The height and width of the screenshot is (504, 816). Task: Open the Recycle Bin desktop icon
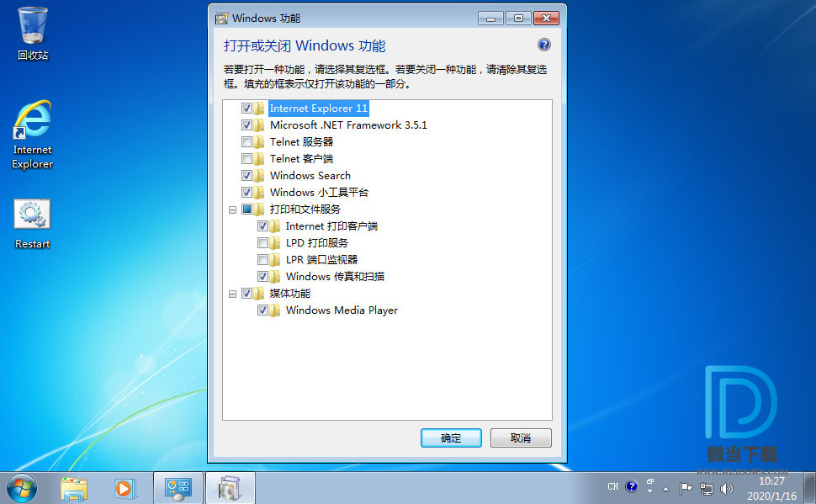(x=32, y=33)
